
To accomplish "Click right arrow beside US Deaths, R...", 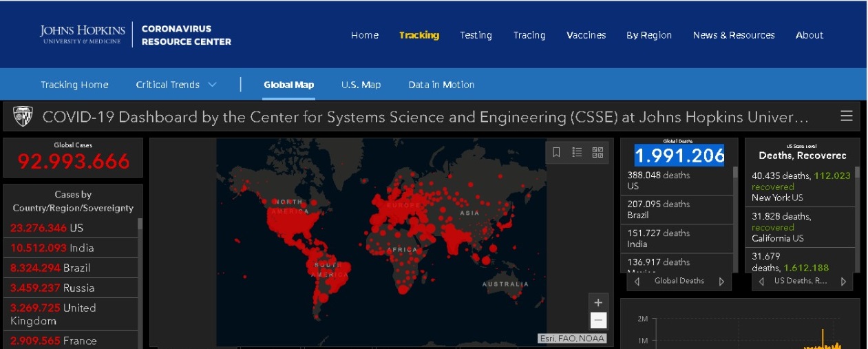I will pos(845,282).
